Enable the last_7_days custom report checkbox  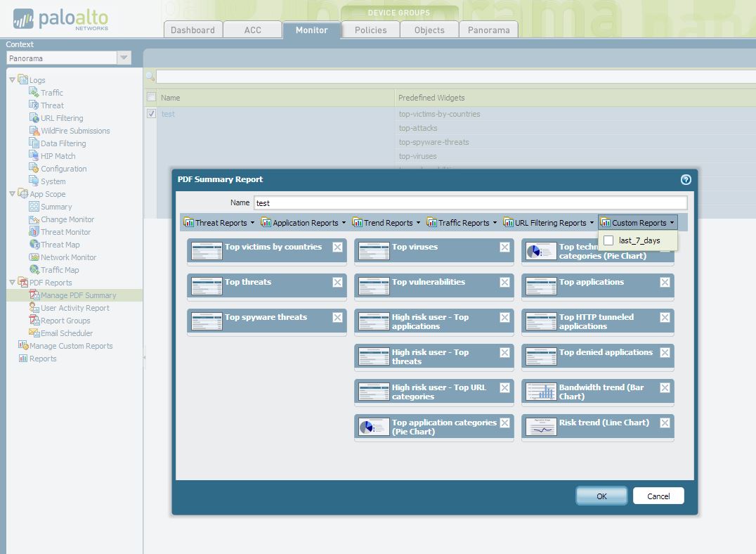point(608,240)
